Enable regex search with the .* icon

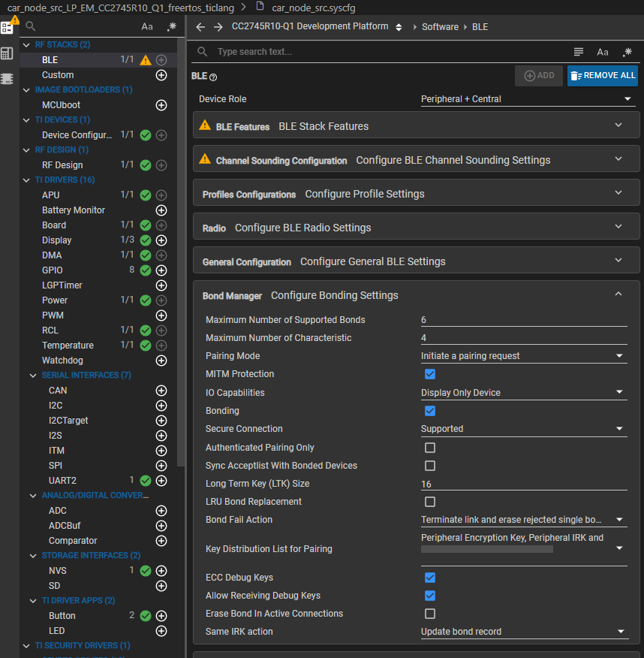click(x=171, y=26)
